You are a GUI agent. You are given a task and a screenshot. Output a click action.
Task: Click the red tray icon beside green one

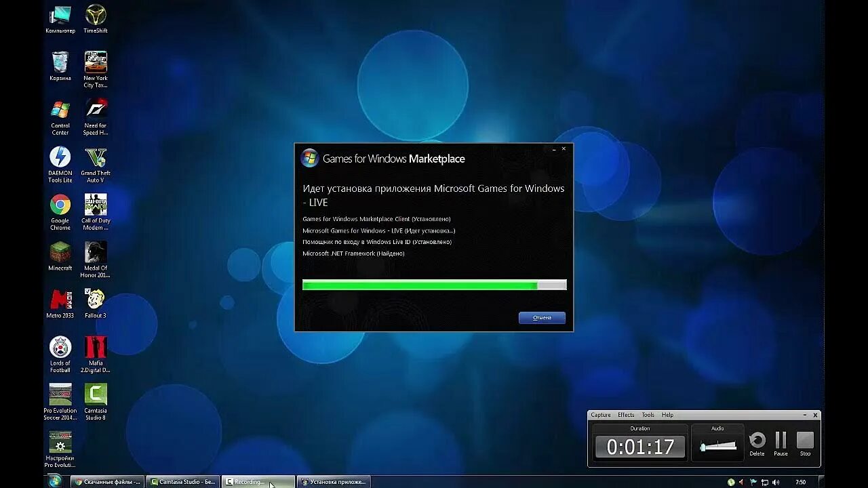[741, 482]
